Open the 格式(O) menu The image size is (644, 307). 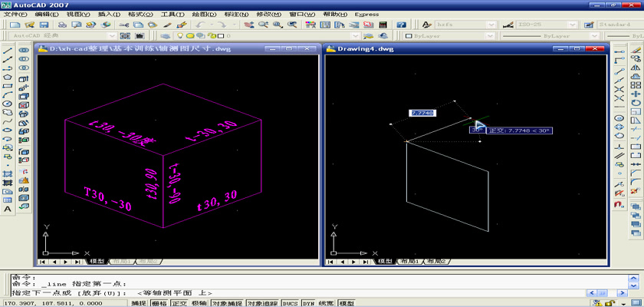pyautogui.click(x=140, y=14)
